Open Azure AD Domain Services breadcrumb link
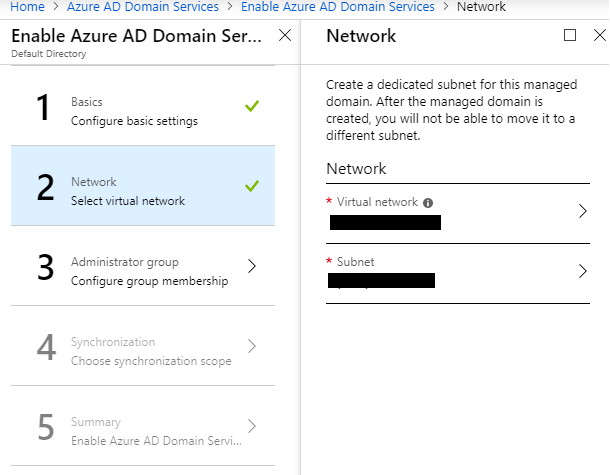Viewport: 610px width, 475px height. 143,6
